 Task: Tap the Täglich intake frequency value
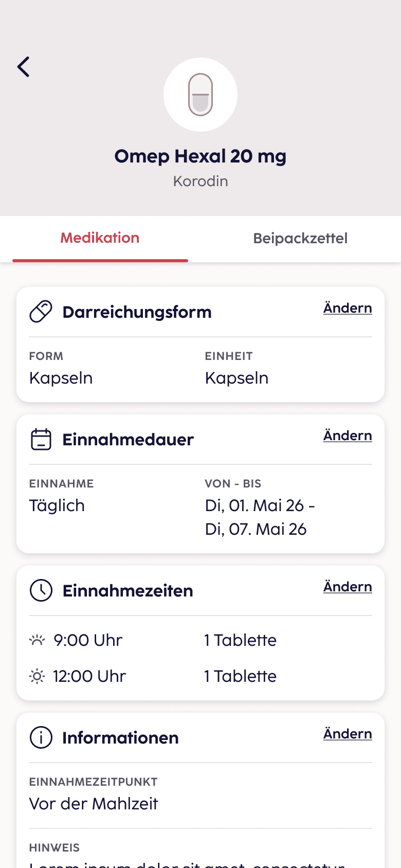(57, 506)
